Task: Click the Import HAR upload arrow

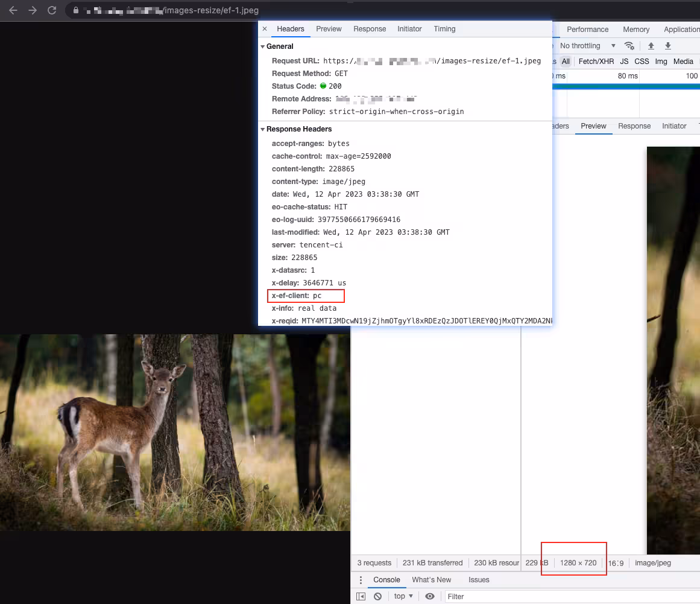Action: 651,46
